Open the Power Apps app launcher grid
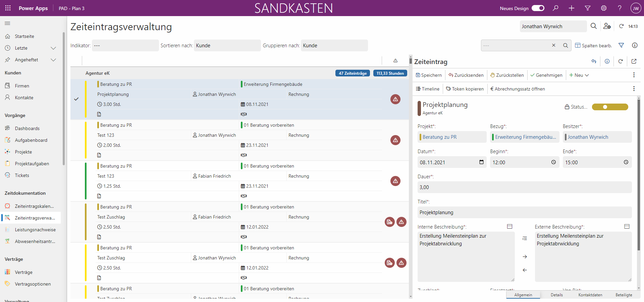Image resolution: width=644 pixels, height=302 pixels. pos(8,8)
